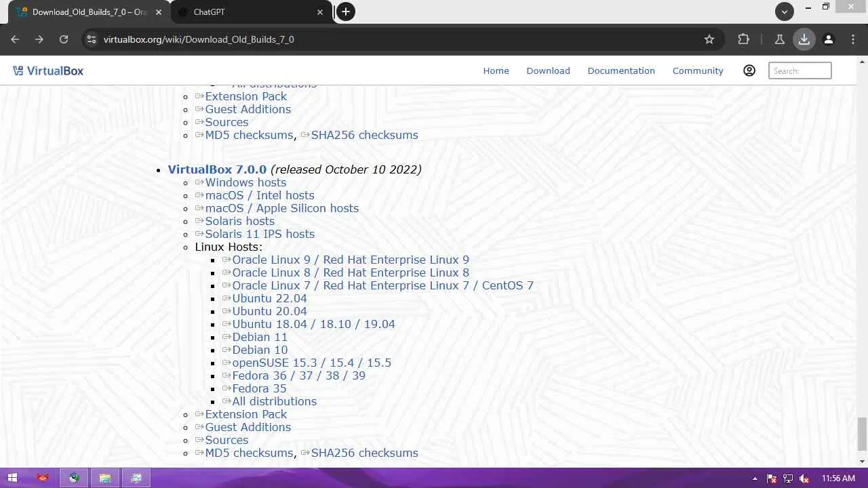The width and height of the screenshot is (868, 488).
Task: Open the Chrome Extensions puzzle icon
Action: (744, 39)
